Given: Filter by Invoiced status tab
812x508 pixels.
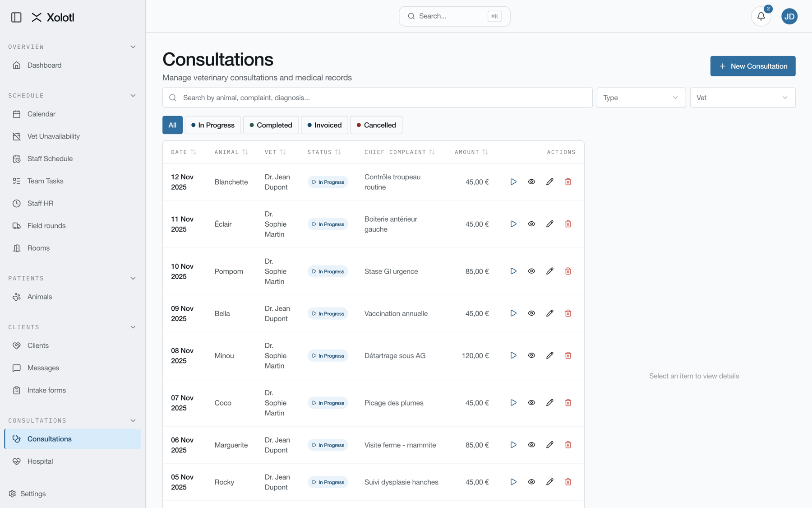Looking at the screenshot, I should 324,125.
